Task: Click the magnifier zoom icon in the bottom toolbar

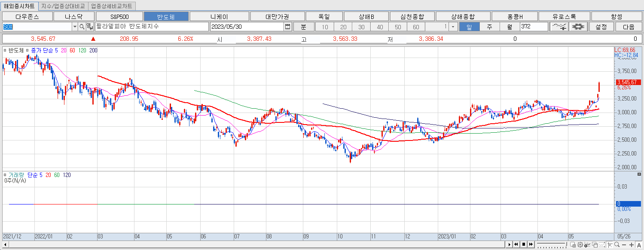Action: (617, 246)
